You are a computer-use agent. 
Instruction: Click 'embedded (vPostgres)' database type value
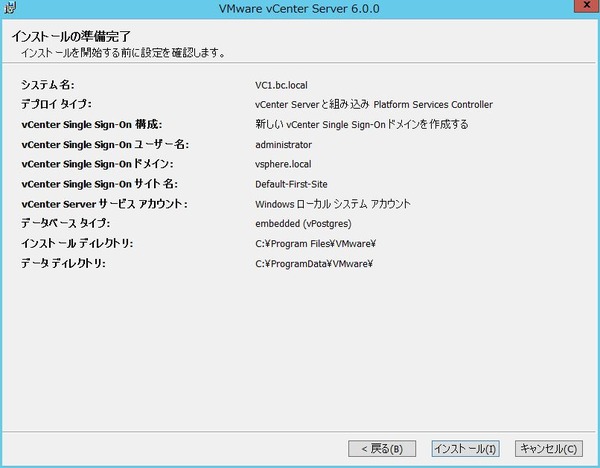tap(303, 223)
